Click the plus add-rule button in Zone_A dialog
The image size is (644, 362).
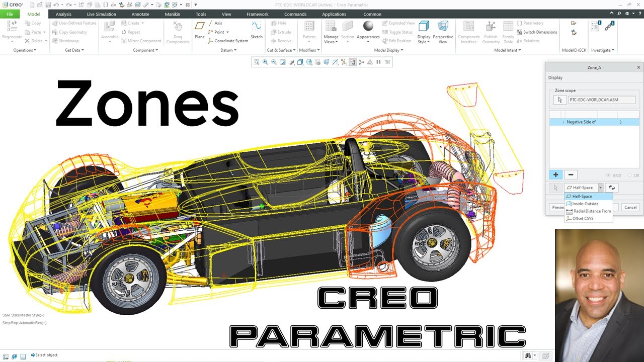pyautogui.click(x=555, y=174)
